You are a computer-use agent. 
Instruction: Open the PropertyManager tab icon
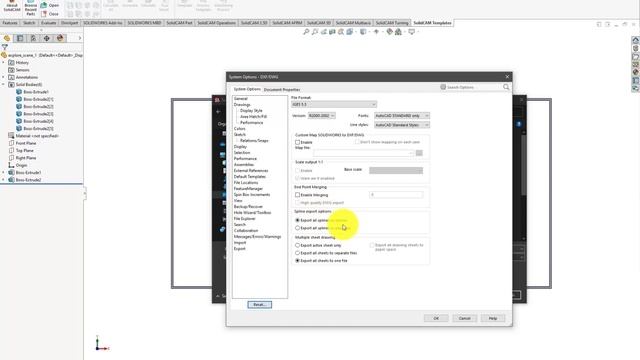point(20,38)
